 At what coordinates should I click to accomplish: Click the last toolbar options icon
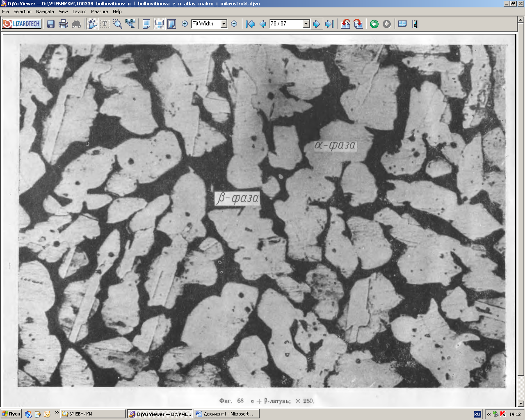click(x=415, y=24)
